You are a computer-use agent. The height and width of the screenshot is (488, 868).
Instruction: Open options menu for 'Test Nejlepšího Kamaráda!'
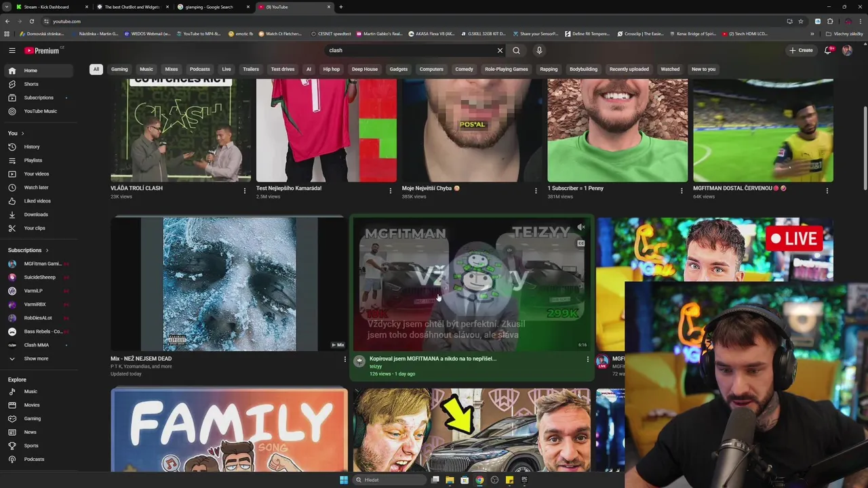390,191
